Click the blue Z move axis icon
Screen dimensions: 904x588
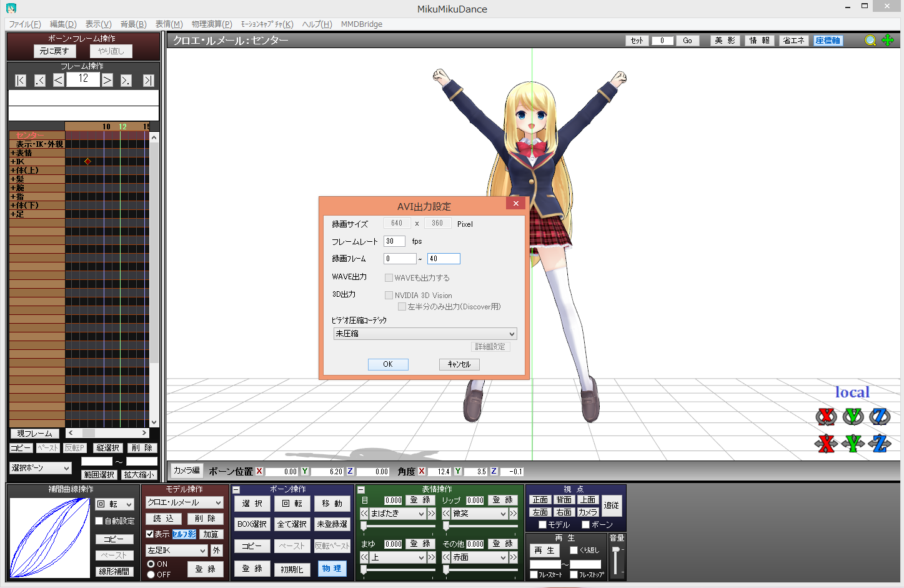pos(880,444)
